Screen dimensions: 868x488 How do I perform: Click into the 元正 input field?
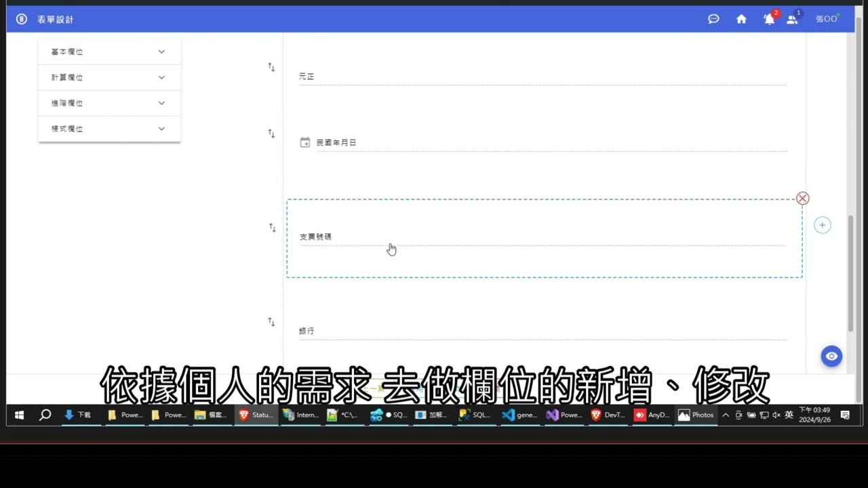[x=543, y=77]
